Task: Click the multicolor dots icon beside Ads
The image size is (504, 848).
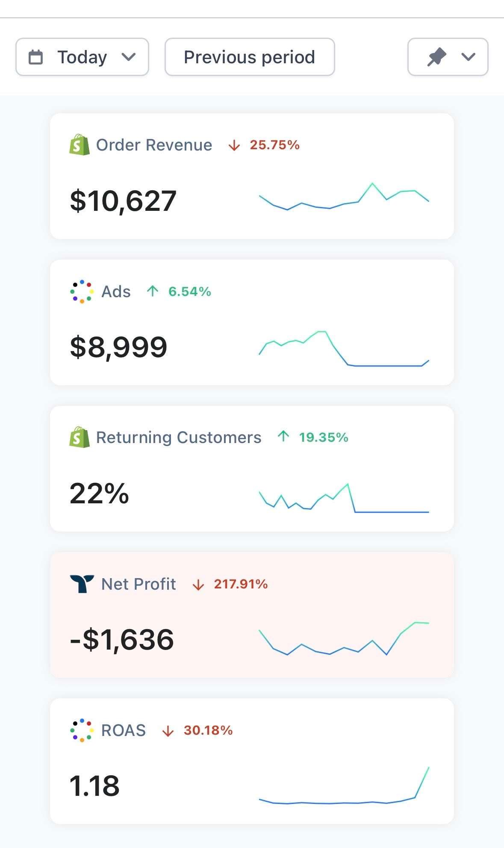Action: pos(82,292)
